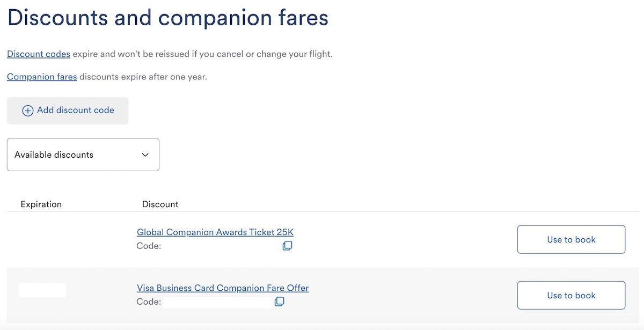
Task: Click the plus circle icon
Action: click(27, 111)
